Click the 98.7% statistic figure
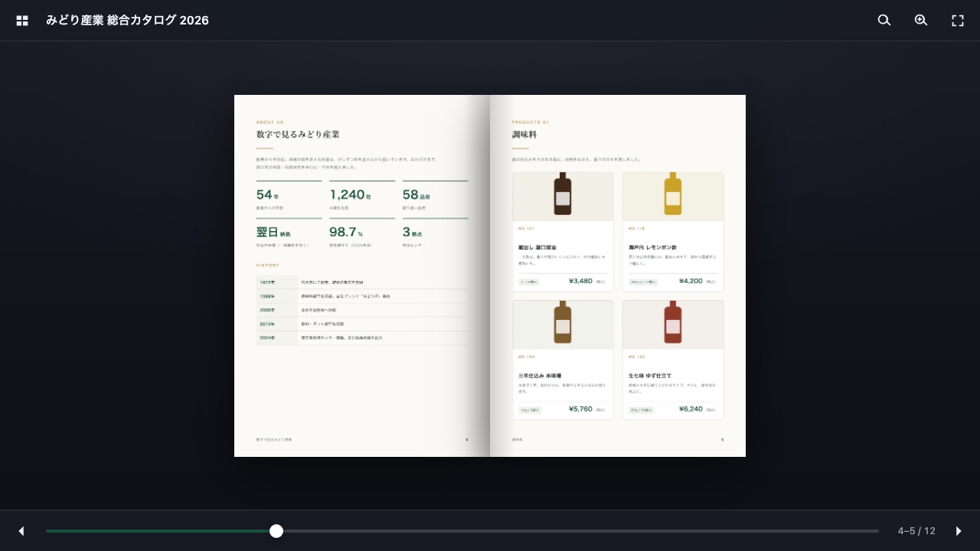Image resolution: width=980 pixels, height=551 pixels. click(346, 232)
